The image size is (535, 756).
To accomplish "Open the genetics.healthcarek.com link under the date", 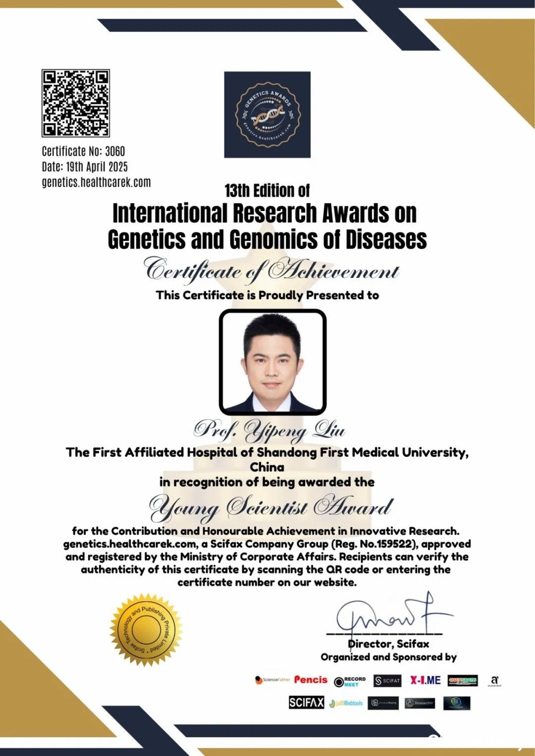I will pos(96,182).
